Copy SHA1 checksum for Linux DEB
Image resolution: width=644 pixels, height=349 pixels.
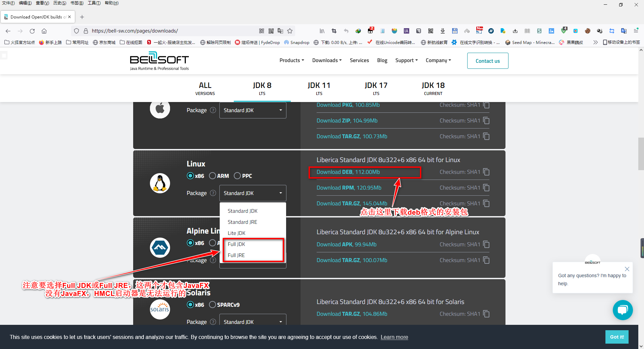coord(486,172)
